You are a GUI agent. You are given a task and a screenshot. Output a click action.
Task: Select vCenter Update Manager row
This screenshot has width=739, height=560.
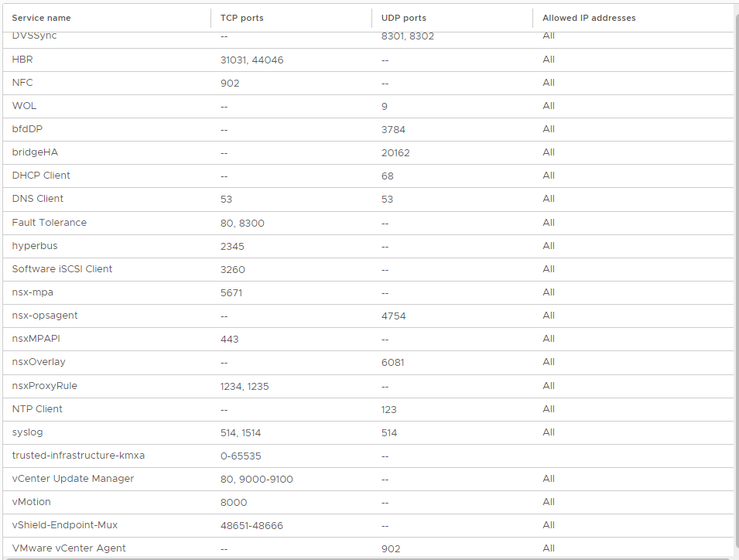coord(368,479)
